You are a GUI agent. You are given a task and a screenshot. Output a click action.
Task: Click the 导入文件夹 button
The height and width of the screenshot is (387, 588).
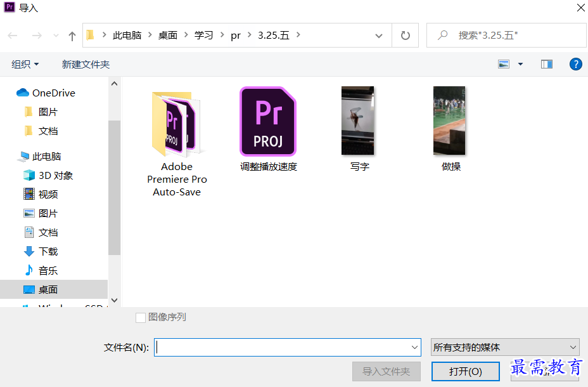(x=387, y=371)
